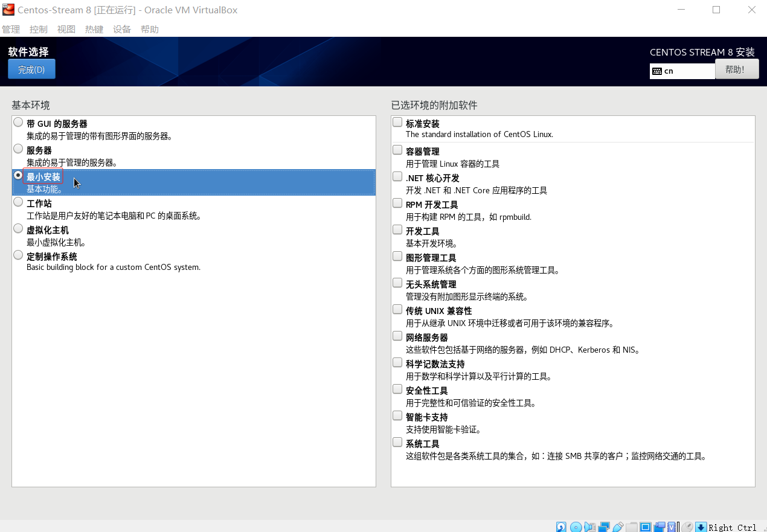Click the cn keyboard layout field
This screenshot has height=532, width=767.
pos(682,71)
